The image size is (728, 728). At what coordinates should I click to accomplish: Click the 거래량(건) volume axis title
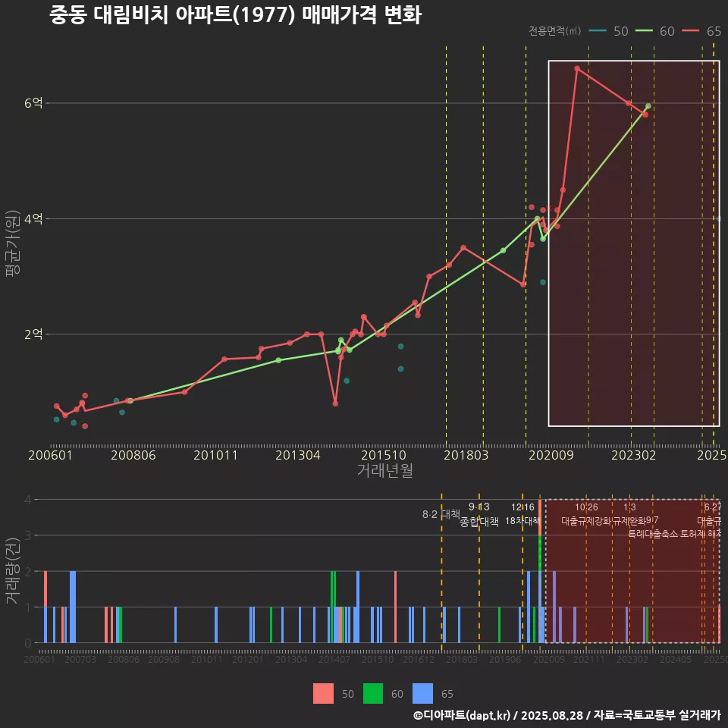tap(13, 570)
